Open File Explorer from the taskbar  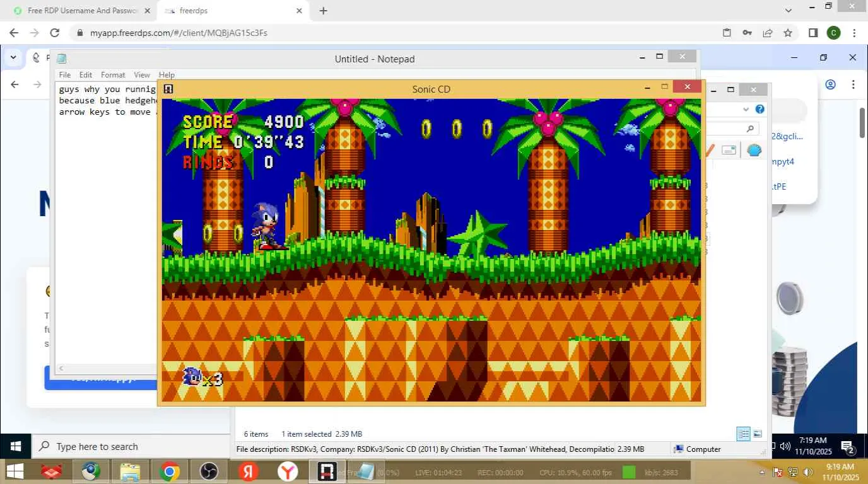pos(130,471)
